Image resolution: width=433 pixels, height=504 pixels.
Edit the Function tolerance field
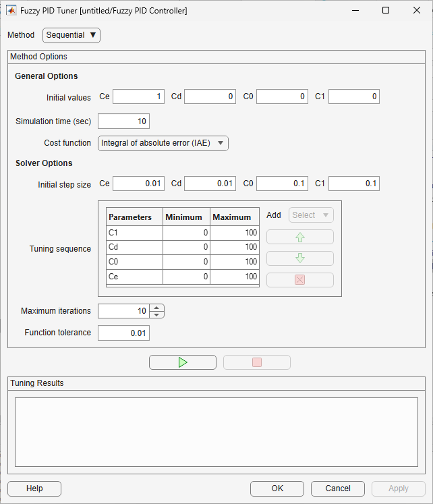click(x=123, y=333)
